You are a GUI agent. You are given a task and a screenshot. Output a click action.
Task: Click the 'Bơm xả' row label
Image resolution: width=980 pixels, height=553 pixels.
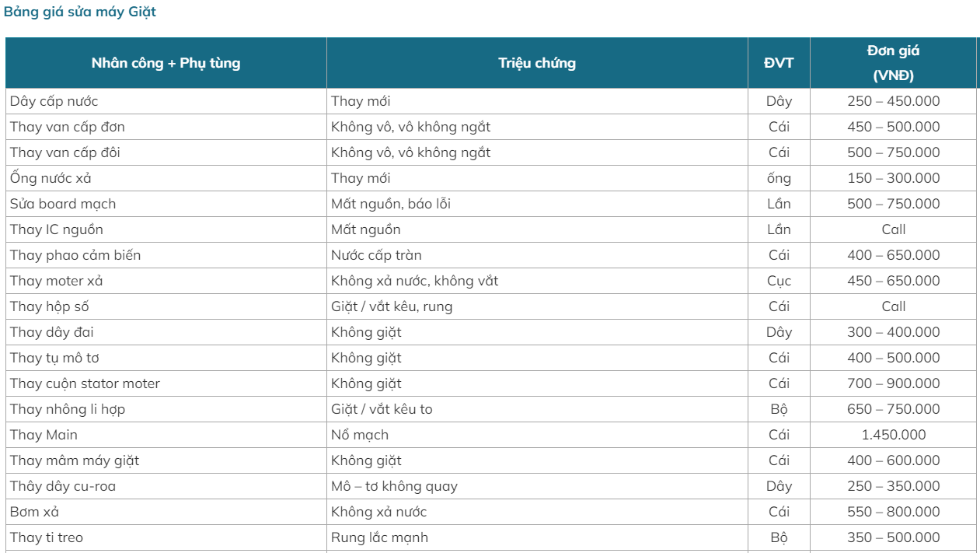35,512
